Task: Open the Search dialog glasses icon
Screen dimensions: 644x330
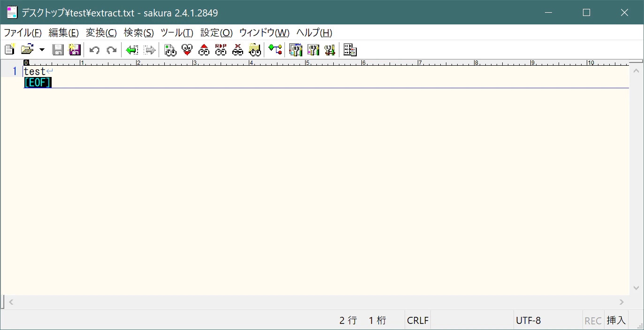Action: point(170,50)
